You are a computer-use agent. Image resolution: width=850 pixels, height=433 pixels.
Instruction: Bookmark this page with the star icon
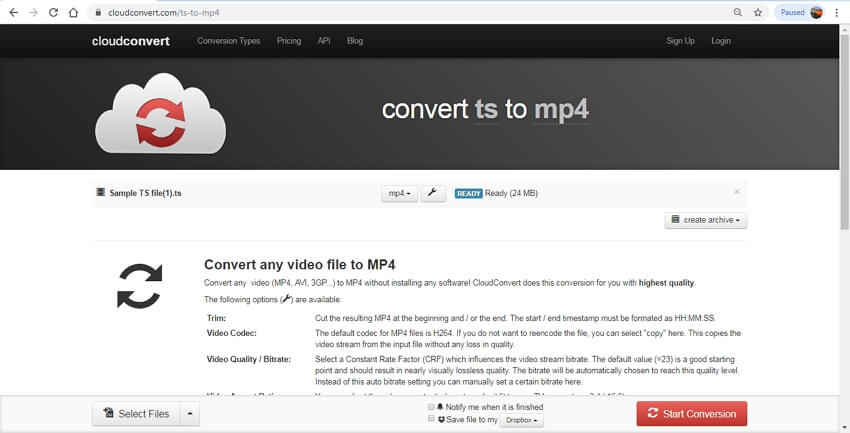point(758,12)
